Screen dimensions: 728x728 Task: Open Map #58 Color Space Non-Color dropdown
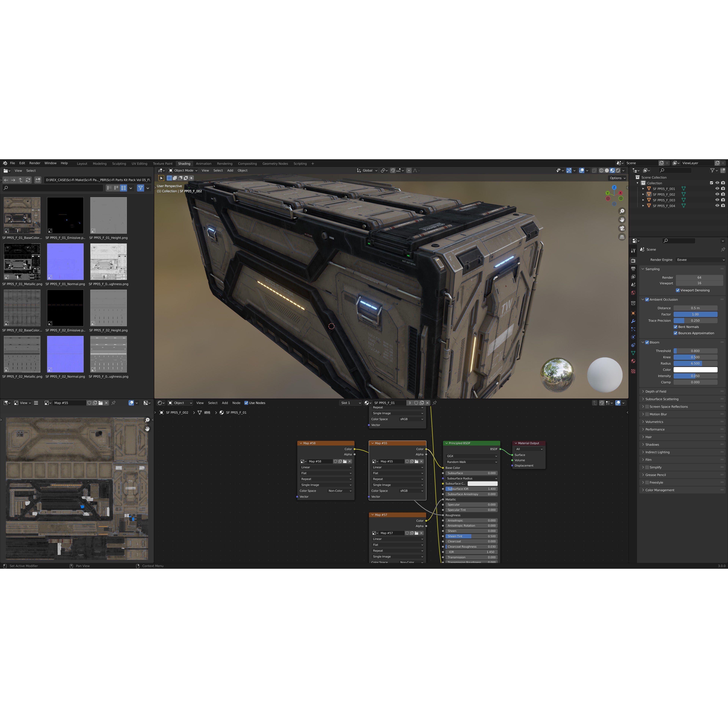(x=340, y=491)
